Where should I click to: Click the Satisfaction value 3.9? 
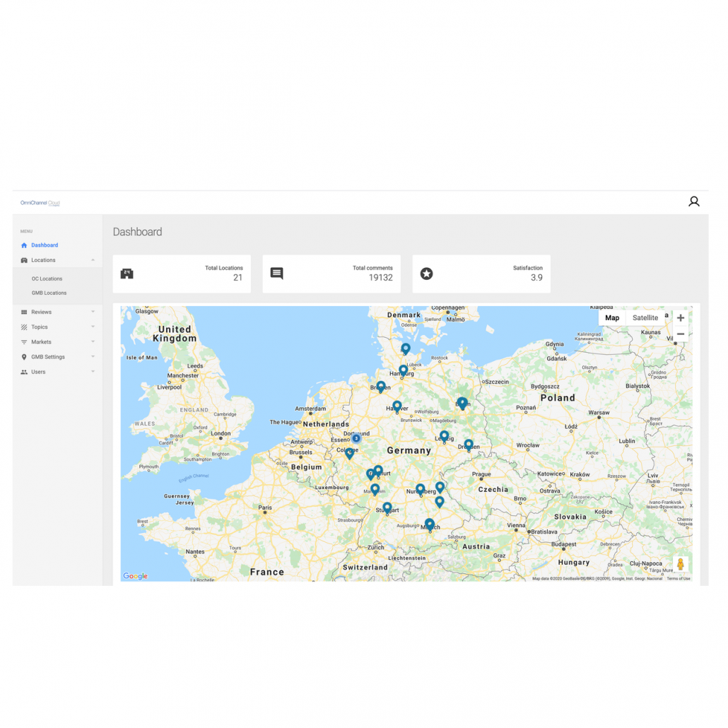pyautogui.click(x=536, y=278)
